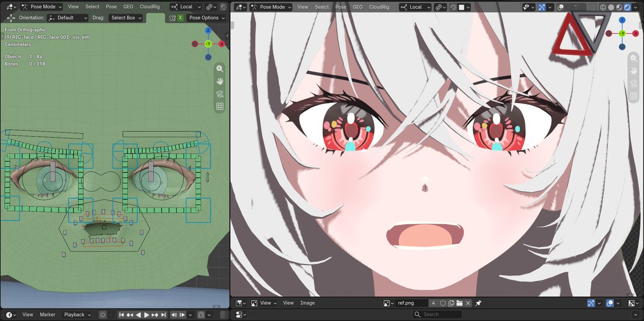Toggle proportional editing in left viewport header

tap(223, 7)
